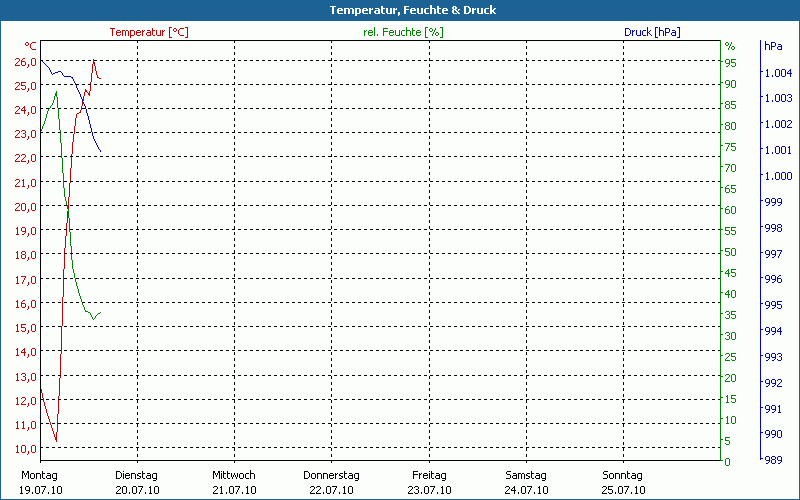The image size is (800, 500).
Task: Click pressure axis value 1.002
Action: coord(778,124)
